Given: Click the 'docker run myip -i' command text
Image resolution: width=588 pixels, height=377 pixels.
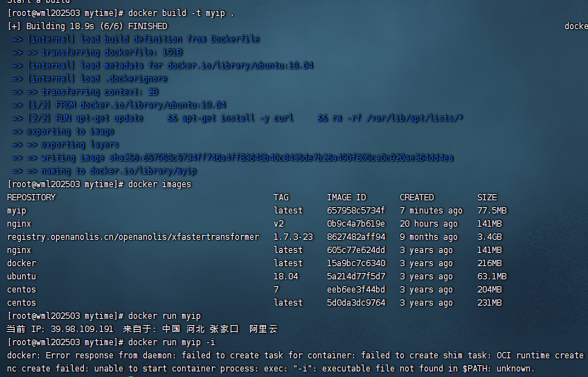Looking at the screenshot, I should click(x=172, y=342).
